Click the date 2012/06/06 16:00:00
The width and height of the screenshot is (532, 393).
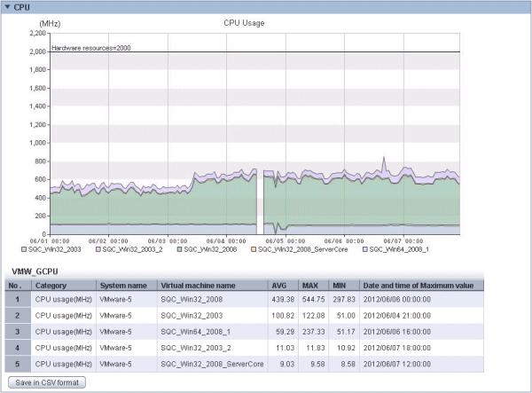pos(397,332)
